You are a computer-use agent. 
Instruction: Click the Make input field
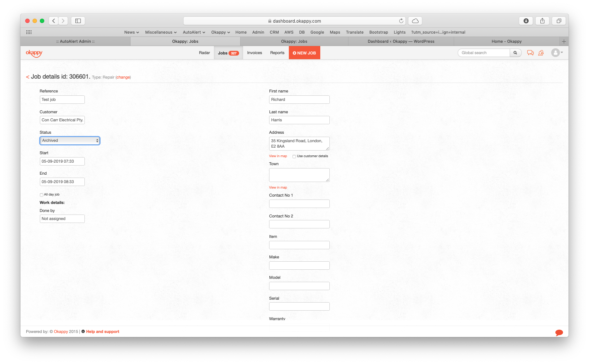click(x=299, y=265)
